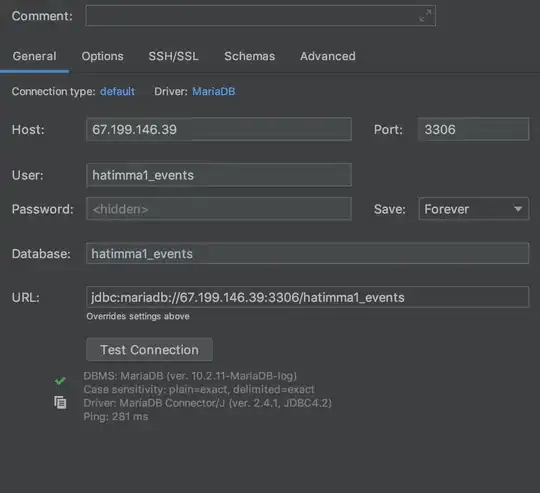The width and height of the screenshot is (540, 493).
Task: Open the Advanced tab
Action: (328, 56)
